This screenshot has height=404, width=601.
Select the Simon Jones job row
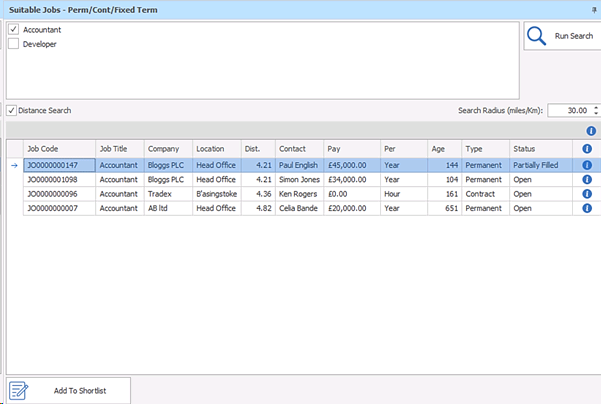[x=300, y=180]
